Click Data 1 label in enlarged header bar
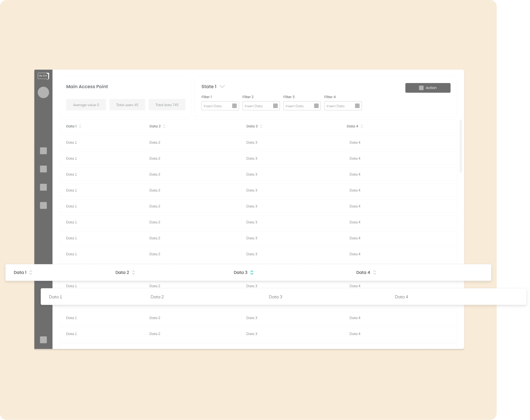Viewport: 530px width, 420px height. 20,273
